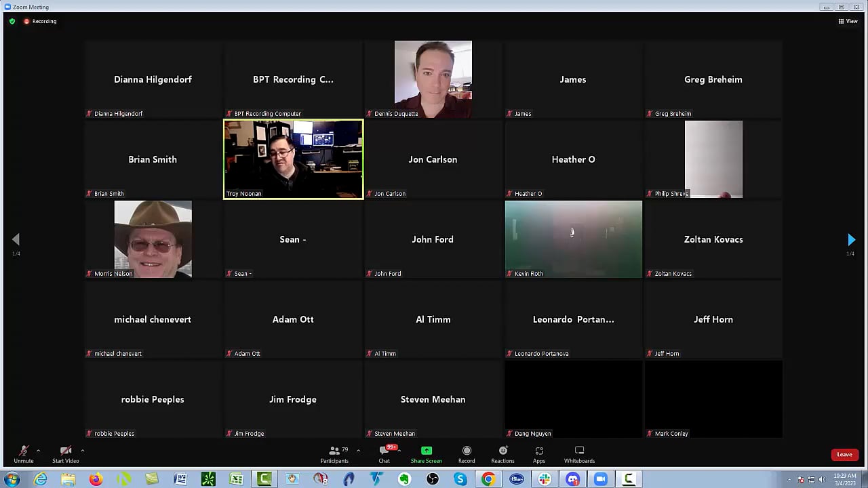
Task: Open the Reactions menu
Action: [x=502, y=454]
